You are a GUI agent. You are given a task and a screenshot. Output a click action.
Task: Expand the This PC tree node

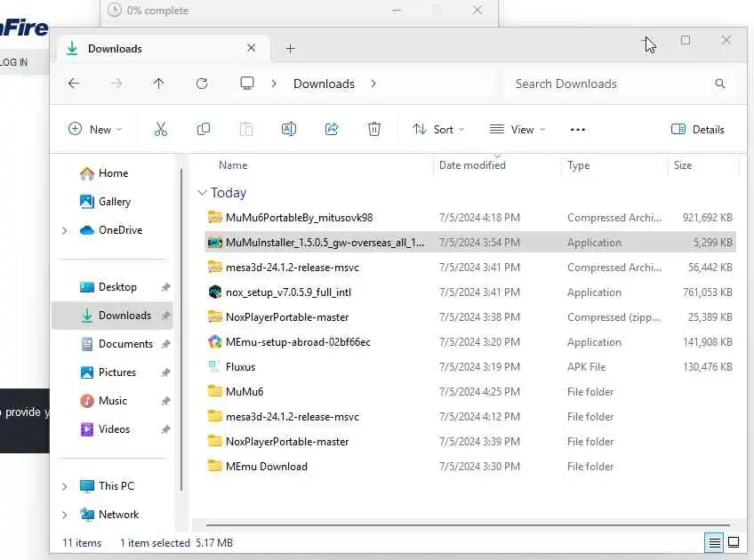pos(64,486)
